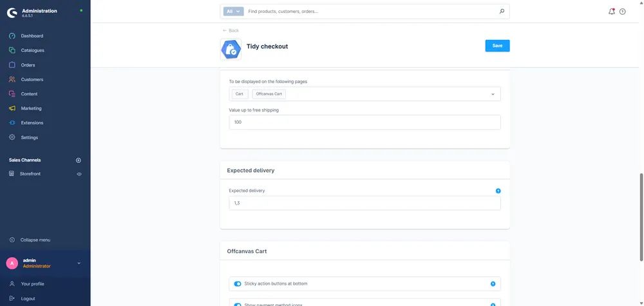Add a new sales channel plus icon
Screen dimensions: 644x306
[79, 160]
